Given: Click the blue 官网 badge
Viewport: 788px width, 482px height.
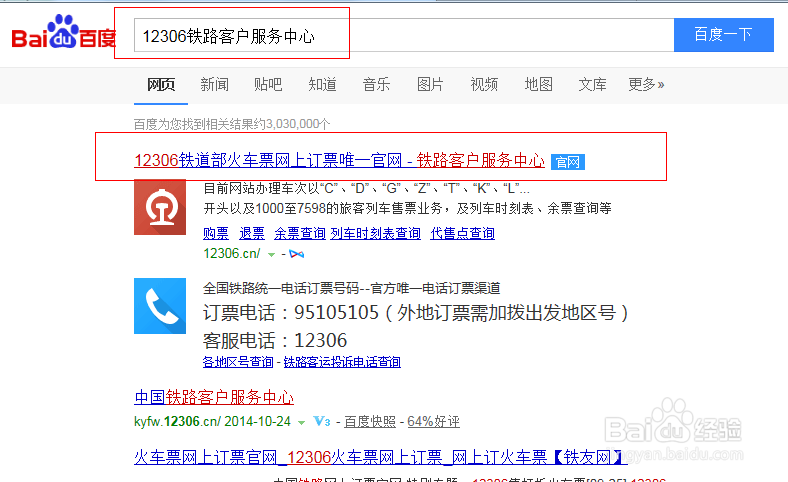Looking at the screenshot, I should tap(568, 162).
